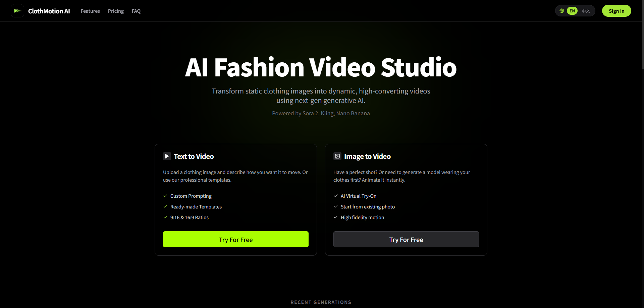Click the Start from existing photo text

(x=368, y=207)
